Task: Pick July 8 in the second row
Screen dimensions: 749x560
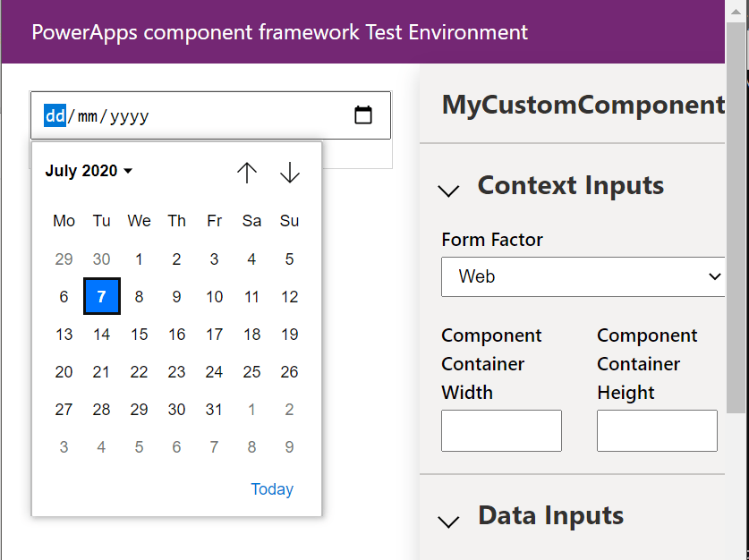Action: (139, 296)
